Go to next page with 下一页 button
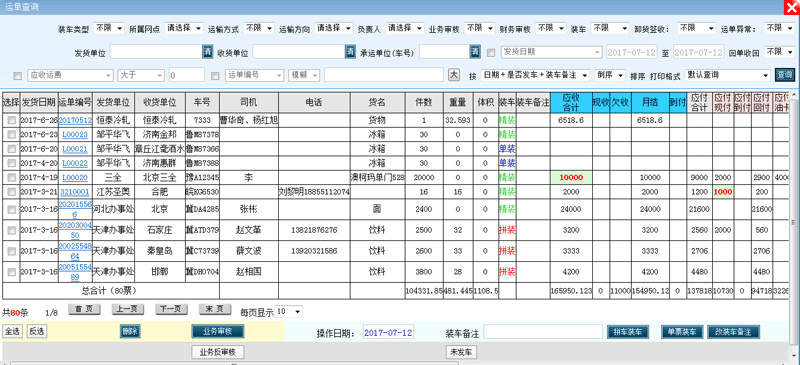This screenshot has width=800, height=365. pos(171,309)
